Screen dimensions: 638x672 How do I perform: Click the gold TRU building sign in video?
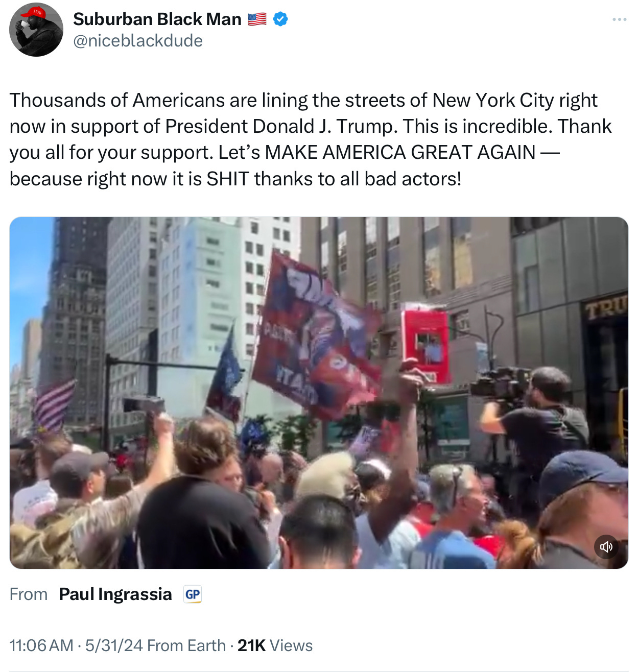[606, 309]
